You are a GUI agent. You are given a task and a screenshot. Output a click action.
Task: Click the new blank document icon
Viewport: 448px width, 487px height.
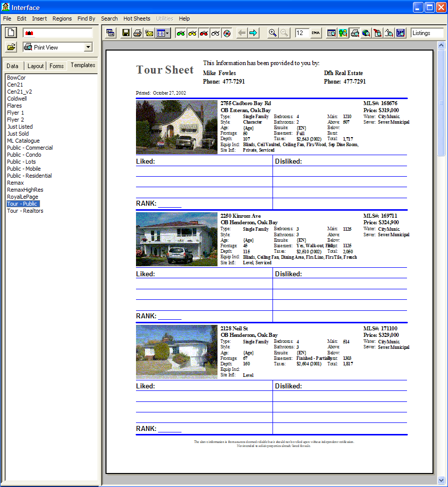pos(11,33)
